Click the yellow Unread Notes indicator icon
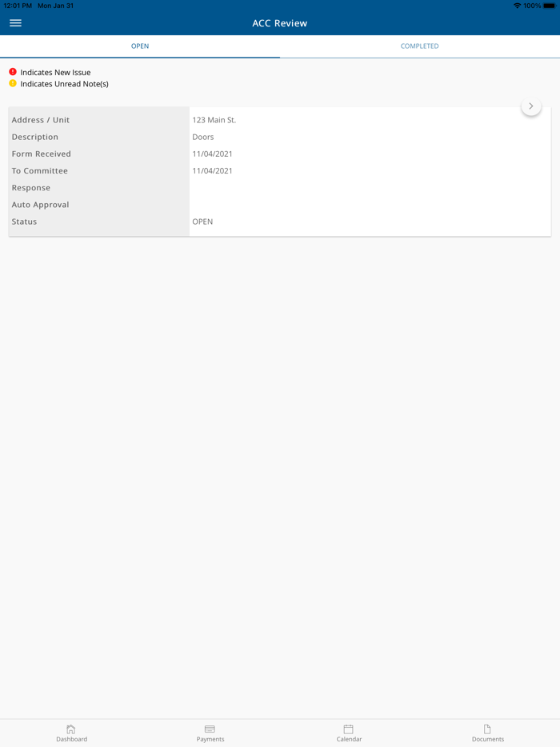This screenshot has height=747, width=560. pyautogui.click(x=13, y=83)
